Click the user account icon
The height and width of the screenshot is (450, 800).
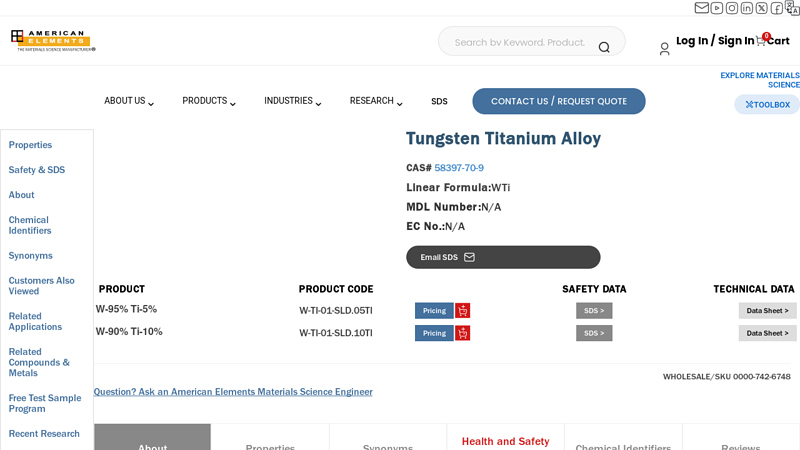[664, 49]
